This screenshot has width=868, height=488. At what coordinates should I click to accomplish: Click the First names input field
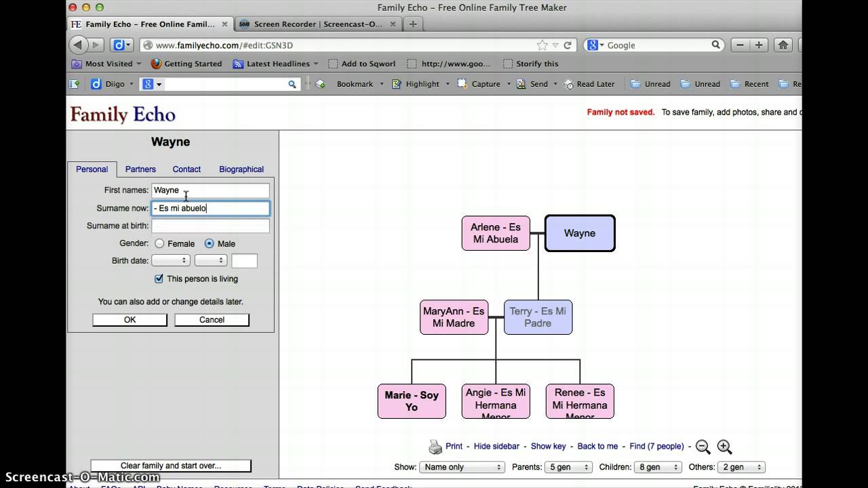pos(210,190)
